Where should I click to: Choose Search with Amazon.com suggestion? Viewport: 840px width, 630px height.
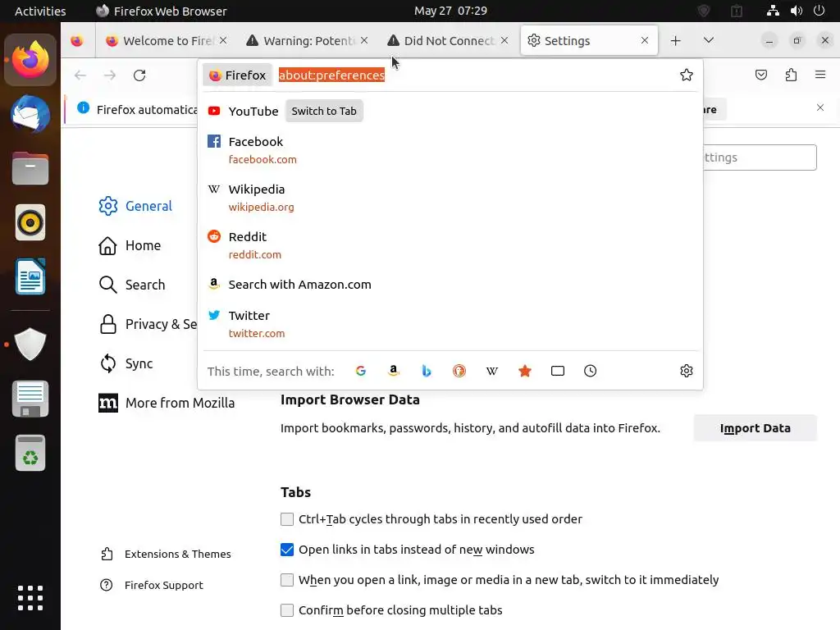(x=450, y=285)
